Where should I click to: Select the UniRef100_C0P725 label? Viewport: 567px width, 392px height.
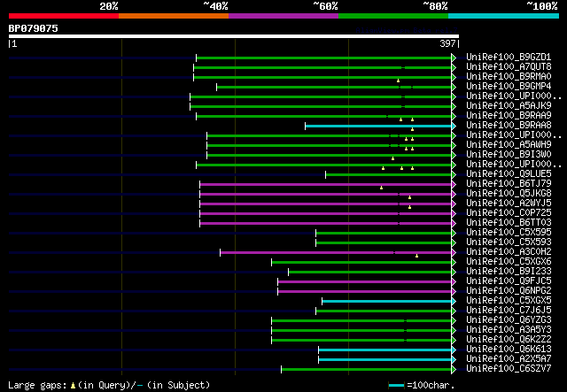coord(509,213)
